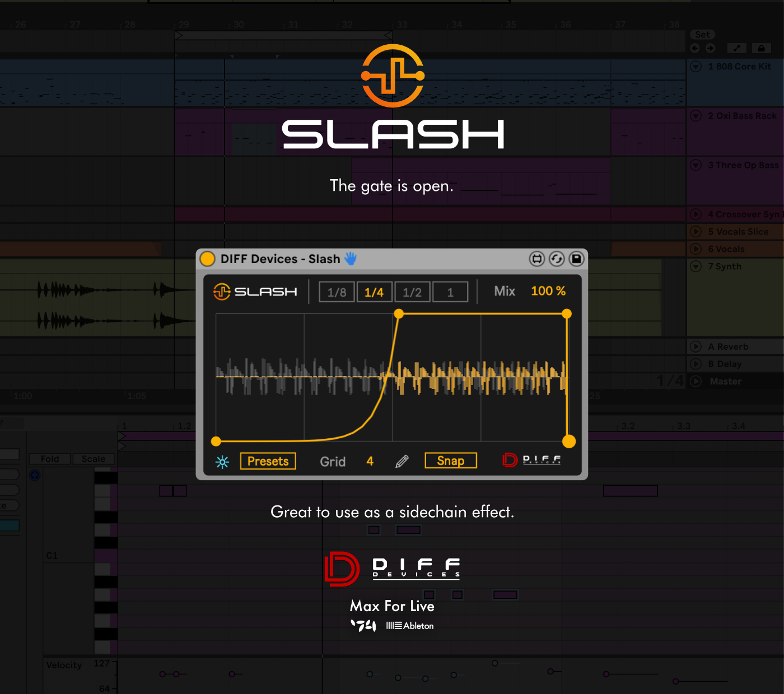Select the "B Delay" track name
Viewport: 784px width, 694px height.
click(x=725, y=364)
